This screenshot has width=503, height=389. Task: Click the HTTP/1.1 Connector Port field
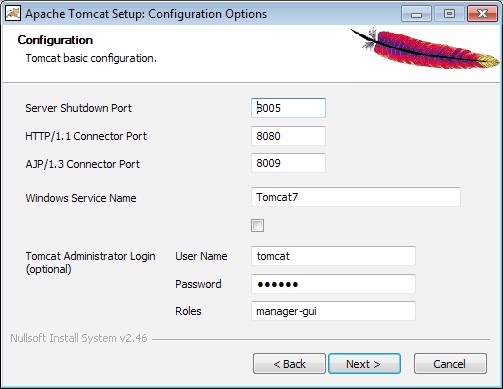point(288,136)
